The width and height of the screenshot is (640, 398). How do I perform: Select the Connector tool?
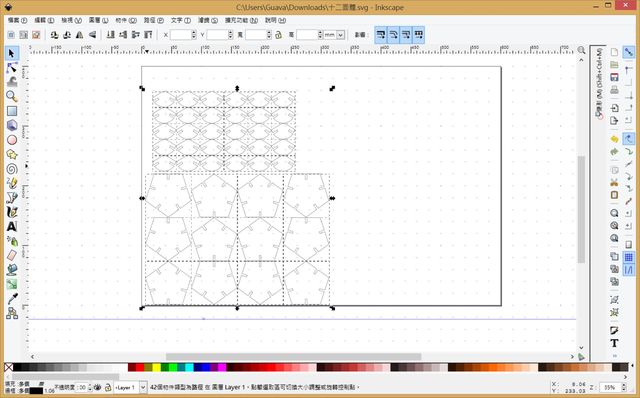point(12,313)
